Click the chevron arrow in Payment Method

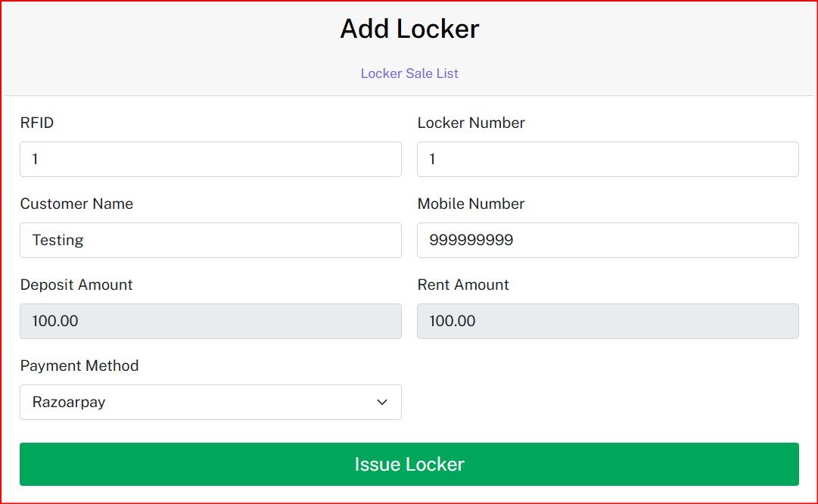coord(382,403)
